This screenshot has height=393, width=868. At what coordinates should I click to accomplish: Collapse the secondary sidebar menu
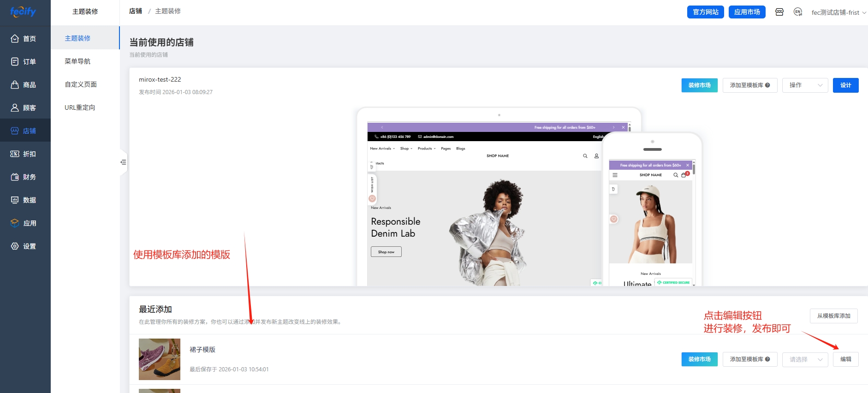[123, 162]
